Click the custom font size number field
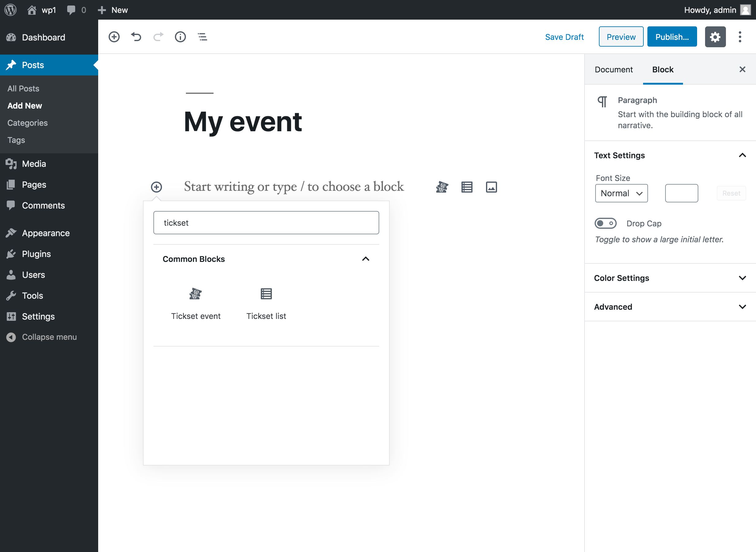The image size is (756, 552). [681, 193]
